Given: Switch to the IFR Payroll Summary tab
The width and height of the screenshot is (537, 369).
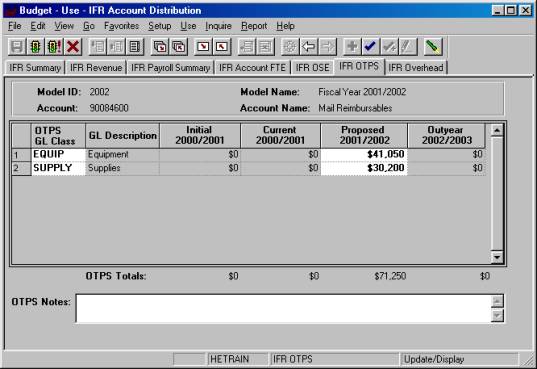Looking at the screenshot, I should coord(171,67).
